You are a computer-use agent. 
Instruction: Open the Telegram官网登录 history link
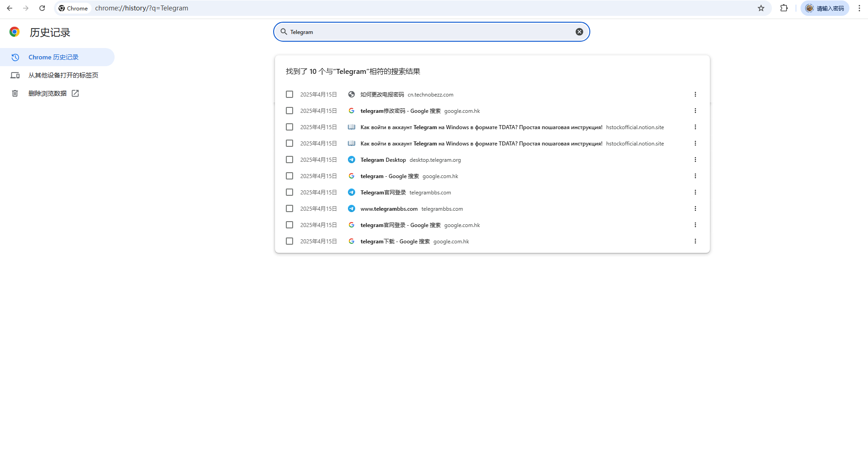[x=383, y=193]
